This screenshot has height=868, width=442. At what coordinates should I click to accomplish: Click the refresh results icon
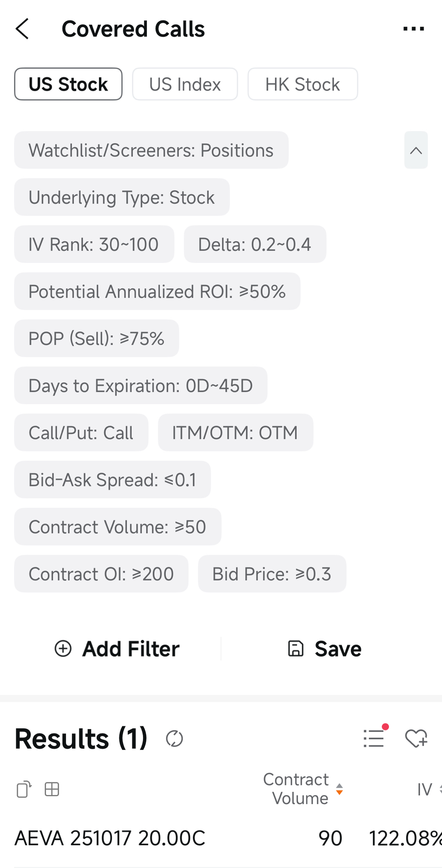pyautogui.click(x=174, y=738)
